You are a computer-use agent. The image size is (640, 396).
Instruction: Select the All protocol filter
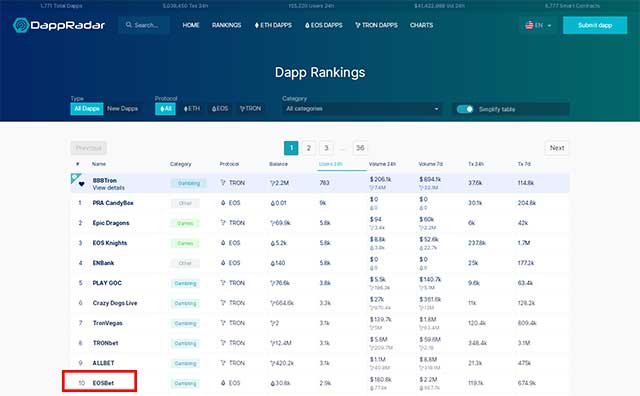pos(165,109)
